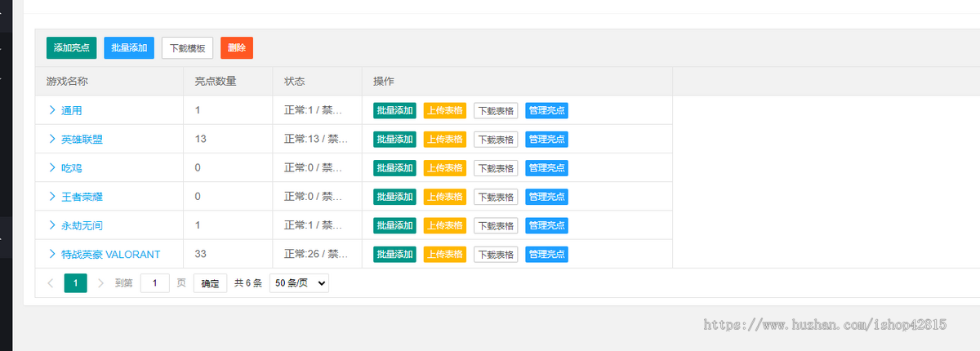Expand the 吃鸡 row chevron
This screenshot has height=351, width=980.
tap(51, 167)
